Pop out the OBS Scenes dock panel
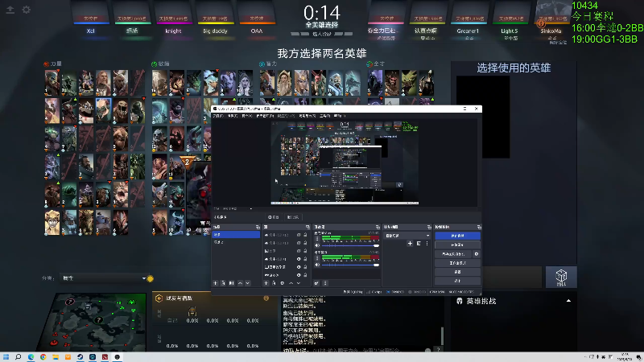Viewport: 644px width, 362px height. point(258,227)
